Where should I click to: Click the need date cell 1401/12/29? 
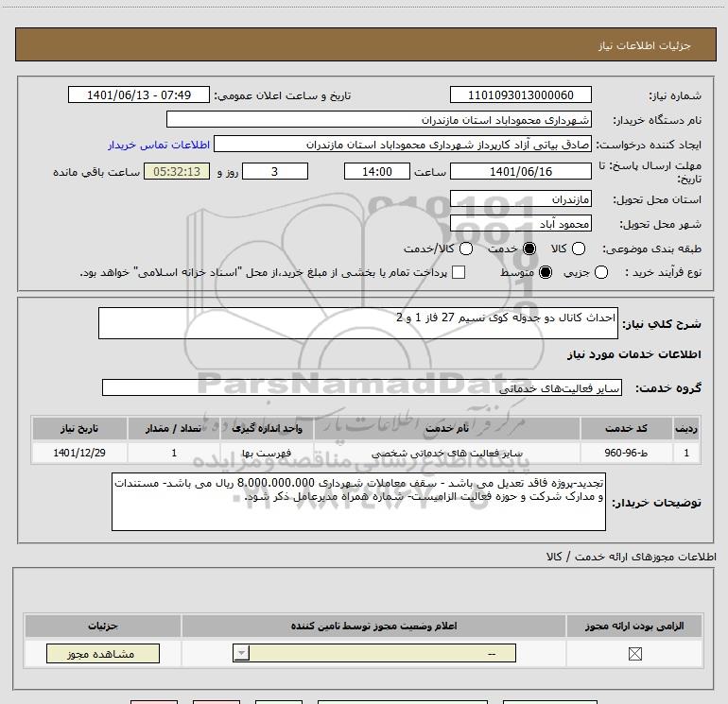(79, 453)
